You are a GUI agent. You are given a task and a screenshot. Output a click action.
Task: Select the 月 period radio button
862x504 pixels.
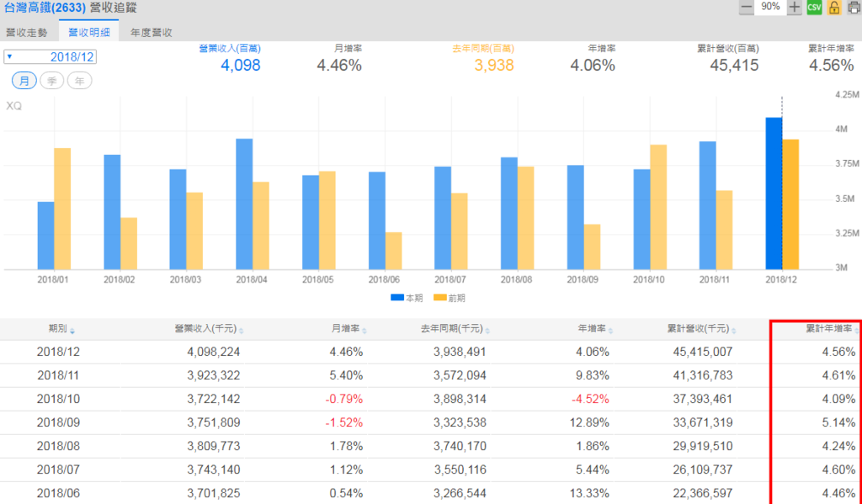[x=24, y=81]
